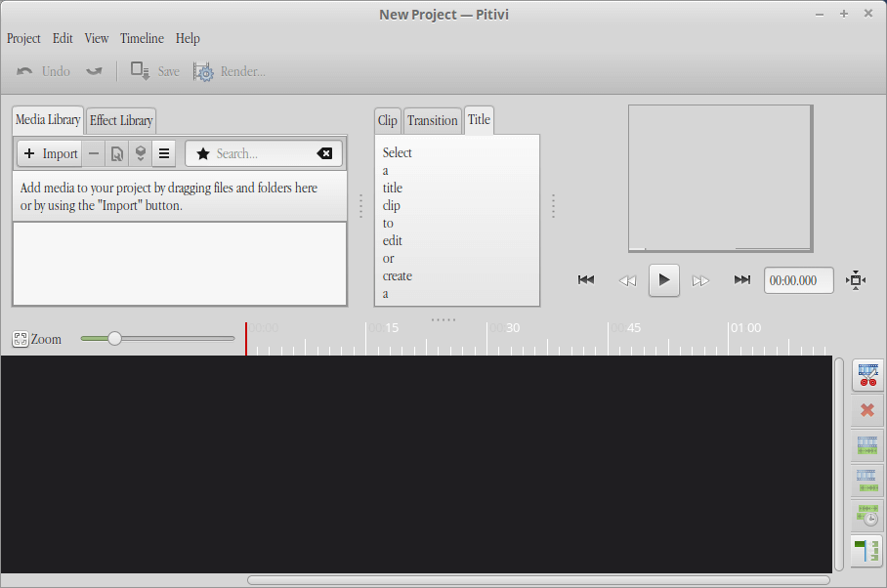This screenshot has width=887, height=588.
Task: Click the Play button
Action: pos(664,280)
